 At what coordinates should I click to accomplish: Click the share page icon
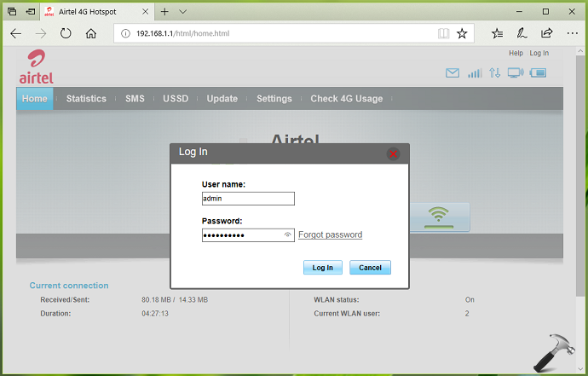pyautogui.click(x=547, y=33)
